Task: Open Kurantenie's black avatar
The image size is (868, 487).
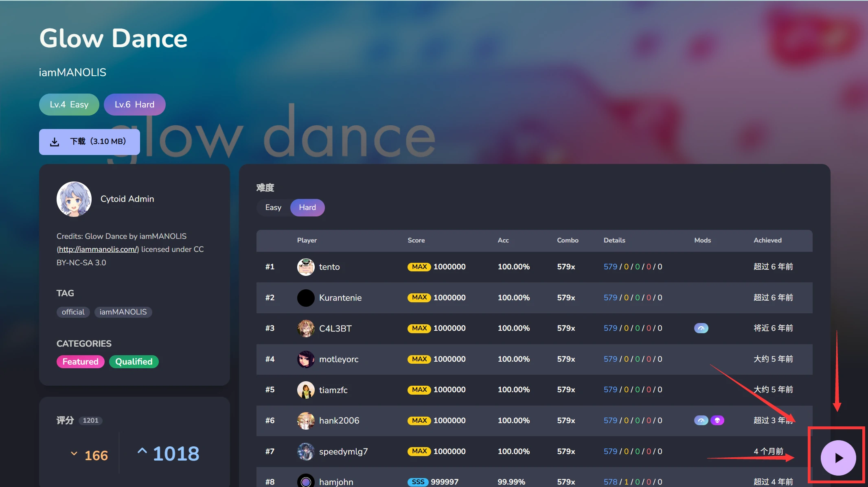Action: tap(306, 298)
